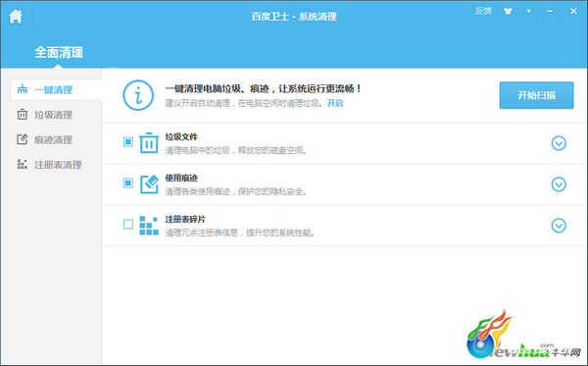Click the blocks icon beside 注册表清理

23,164
